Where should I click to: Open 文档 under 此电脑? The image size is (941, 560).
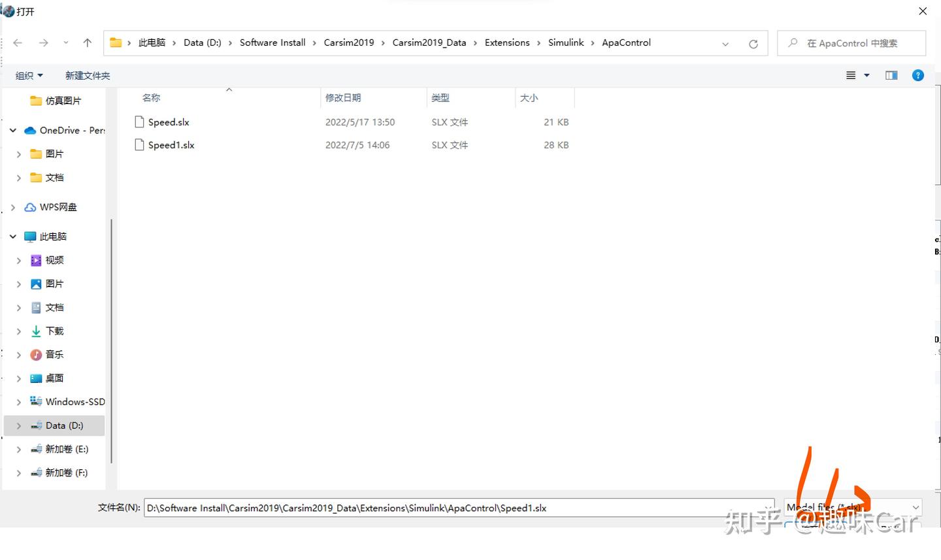coord(47,307)
